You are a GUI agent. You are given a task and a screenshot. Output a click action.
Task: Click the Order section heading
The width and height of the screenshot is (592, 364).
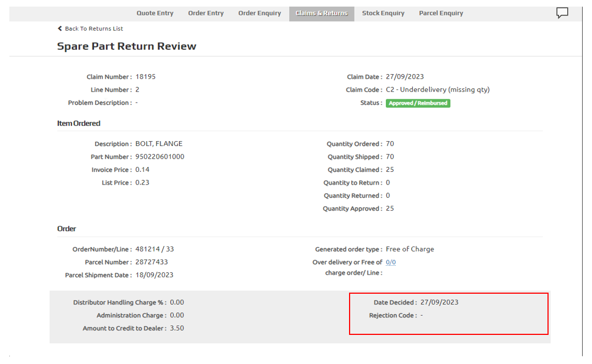click(67, 228)
